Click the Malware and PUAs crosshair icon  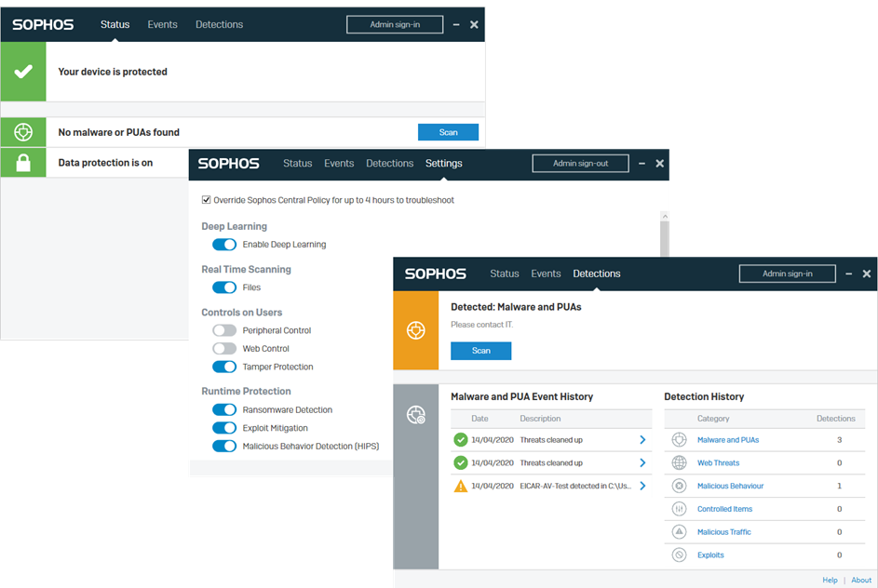(679, 440)
